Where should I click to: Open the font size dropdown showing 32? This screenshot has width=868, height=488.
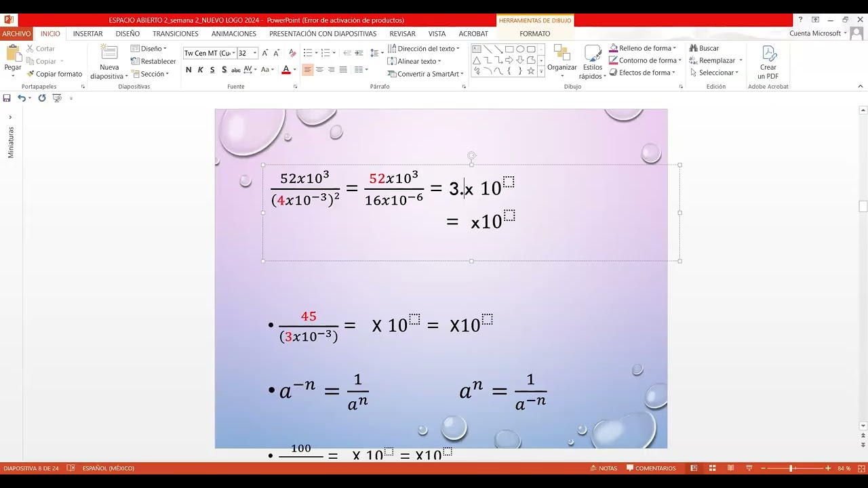[248, 53]
